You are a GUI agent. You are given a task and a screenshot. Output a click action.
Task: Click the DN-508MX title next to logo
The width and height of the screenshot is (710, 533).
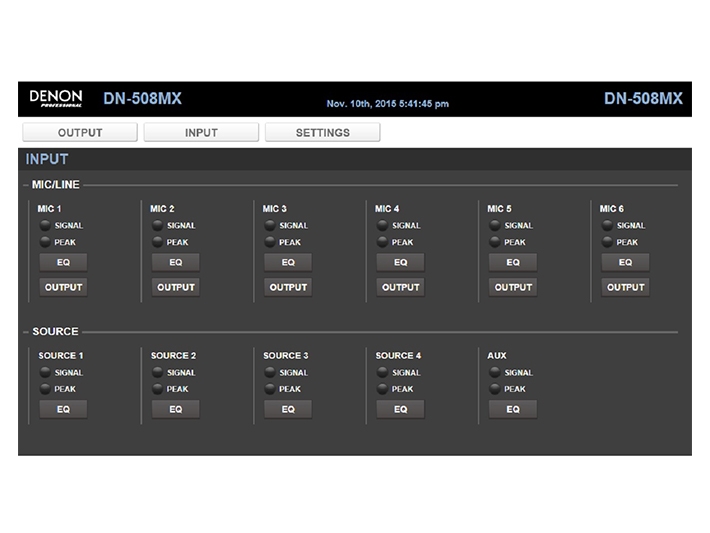[x=142, y=98]
